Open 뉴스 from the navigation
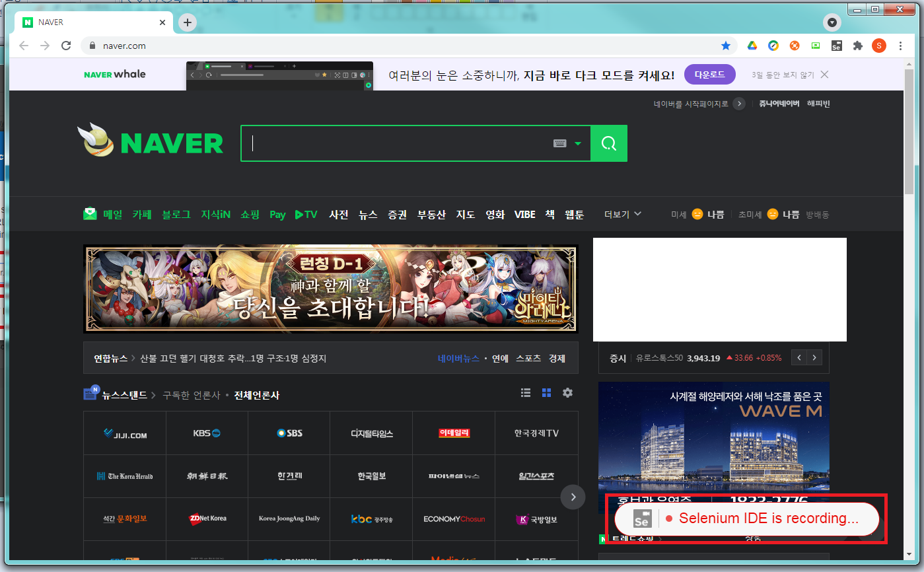924x572 pixels. [368, 214]
